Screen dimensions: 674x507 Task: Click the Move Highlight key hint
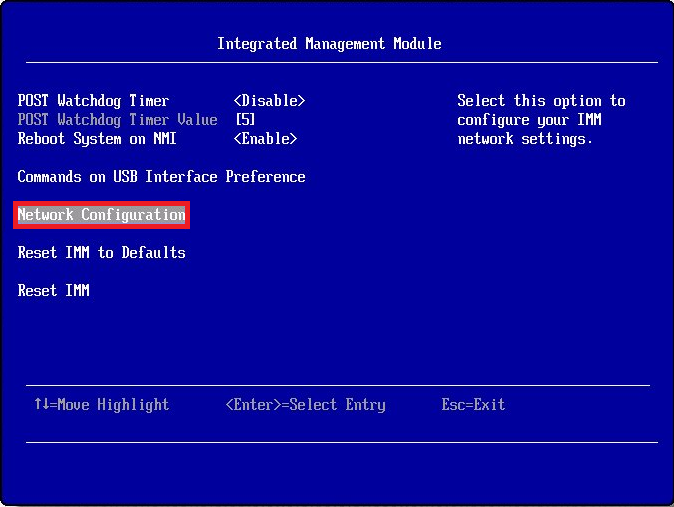[x=102, y=405]
